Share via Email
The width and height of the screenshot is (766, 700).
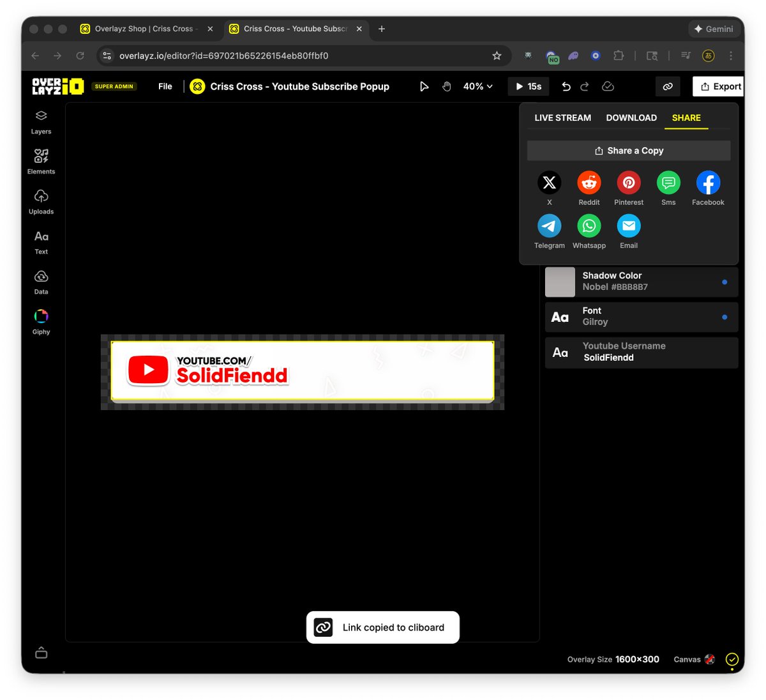(629, 225)
